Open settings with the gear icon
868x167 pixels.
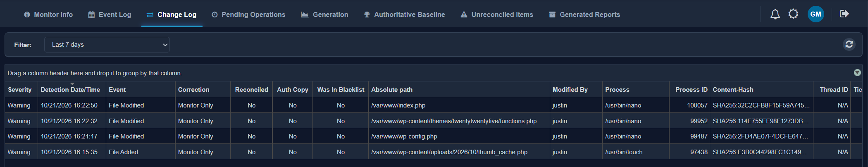pos(793,14)
